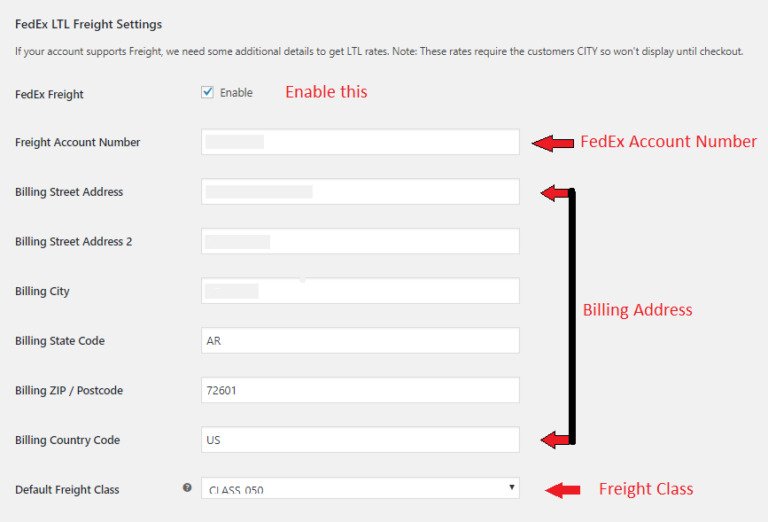This screenshot has height=522, width=768.
Task: Click the help icon beside Default Freight Class
Action: pyautogui.click(x=187, y=488)
